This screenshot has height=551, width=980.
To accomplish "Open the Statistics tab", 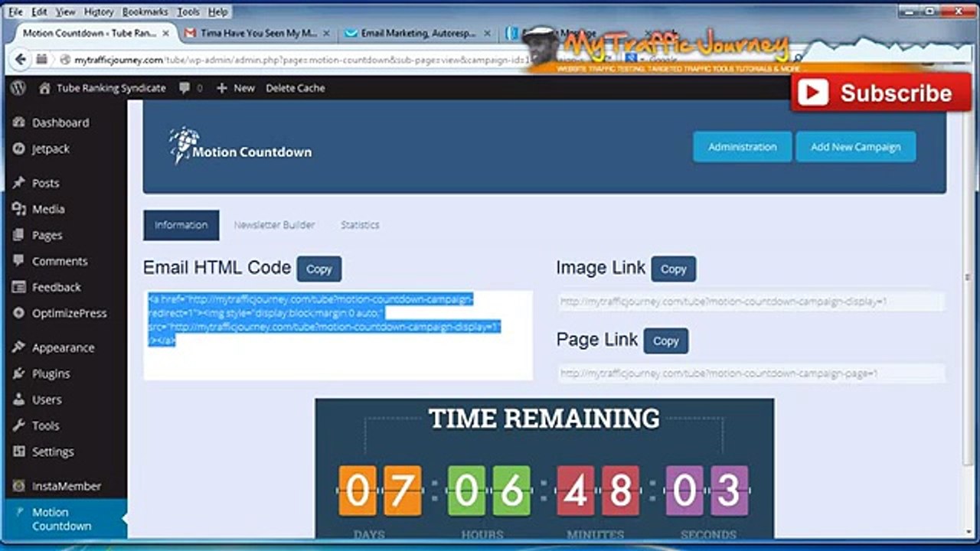I will point(360,225).
